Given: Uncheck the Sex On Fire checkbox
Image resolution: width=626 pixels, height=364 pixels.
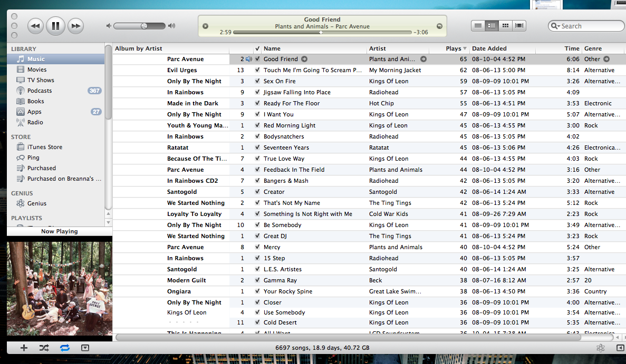Looking at the screenshot, I should [x=257, y=81].
